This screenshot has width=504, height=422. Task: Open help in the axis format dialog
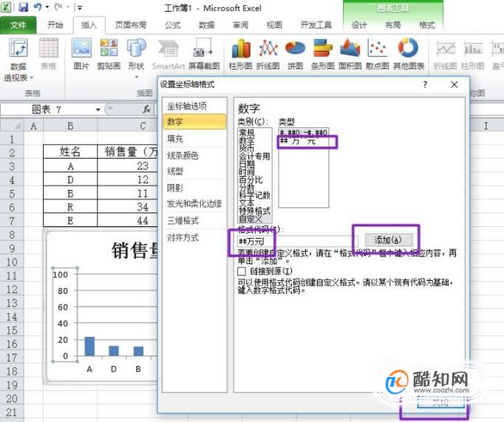click(425, 84)
